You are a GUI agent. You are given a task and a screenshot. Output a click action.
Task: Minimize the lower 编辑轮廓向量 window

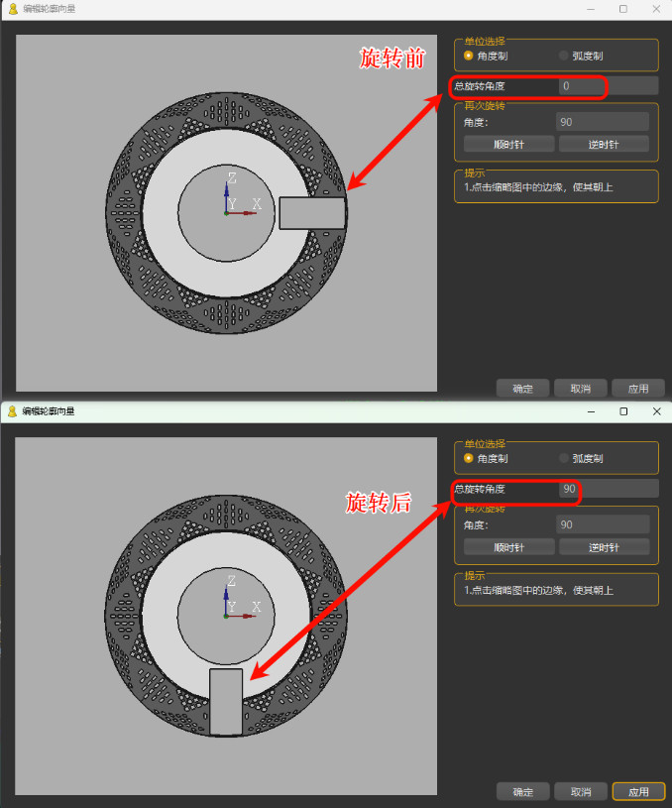coord(591,410)
